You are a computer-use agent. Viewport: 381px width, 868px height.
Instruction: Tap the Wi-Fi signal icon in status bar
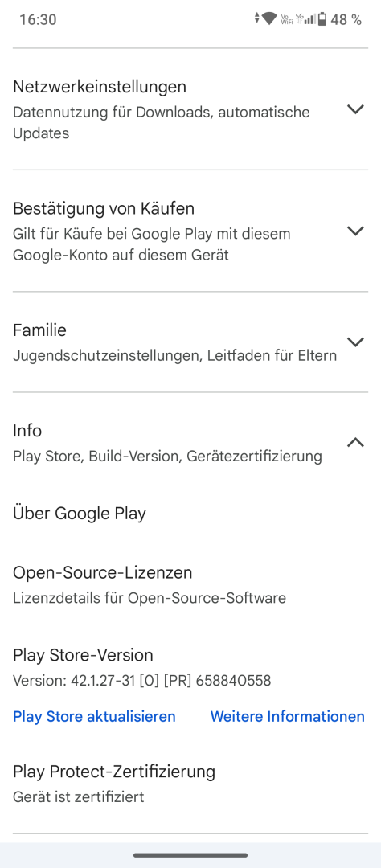coord(270,18)
